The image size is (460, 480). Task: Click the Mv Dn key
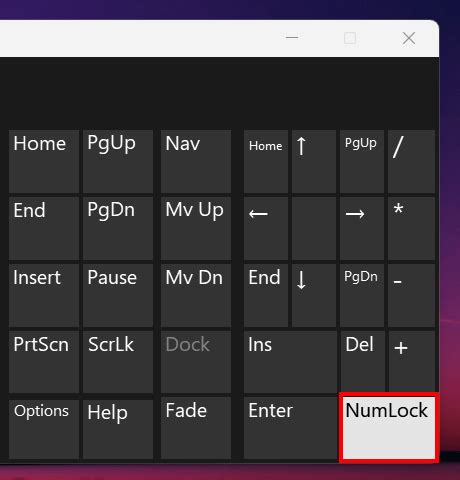(x=196, y=295)
